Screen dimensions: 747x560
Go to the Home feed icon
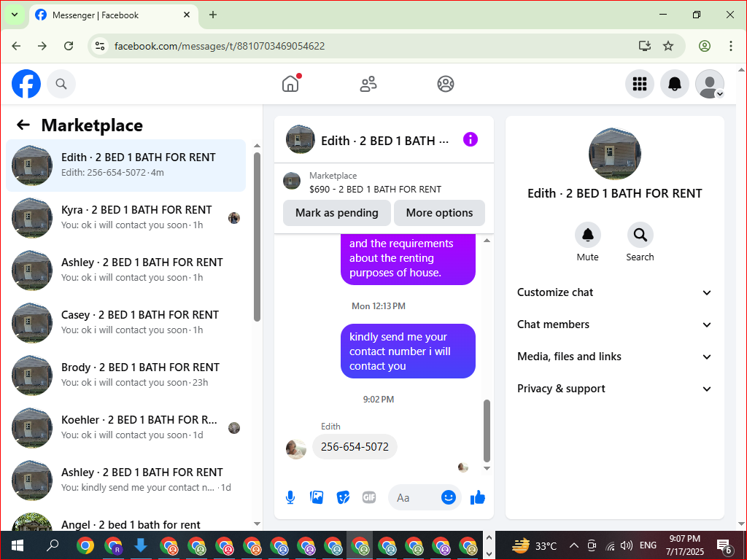click(x=290, y=84)
